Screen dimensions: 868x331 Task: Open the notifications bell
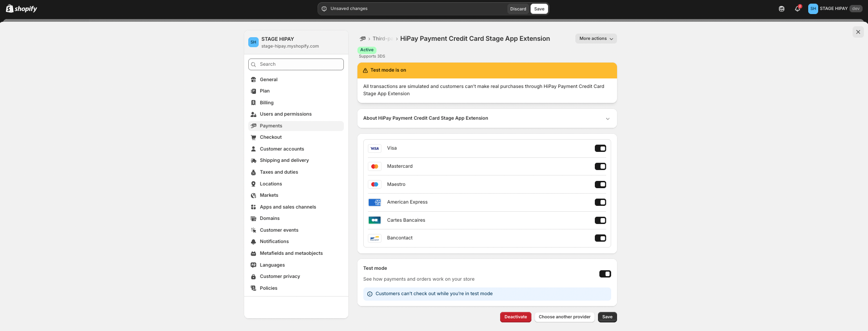point(797,9)
